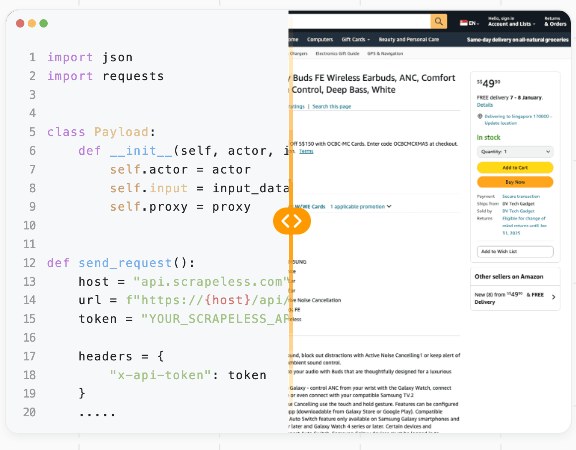Click the green maximize dot in code window
The width and height of the screenshot is (576, 450).
[x=44, y=24]
